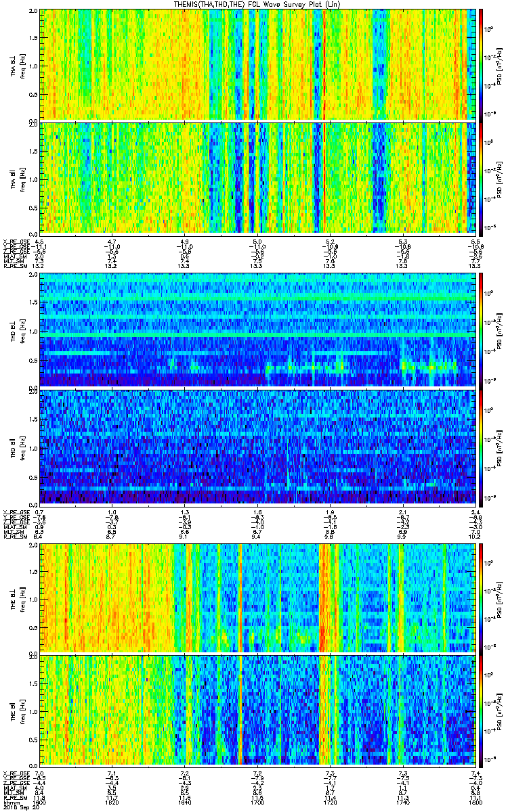Click the THEMIS FGL Wave Survey Plot title
Viewport: 508px width, 812px height.
pos(258,4)
